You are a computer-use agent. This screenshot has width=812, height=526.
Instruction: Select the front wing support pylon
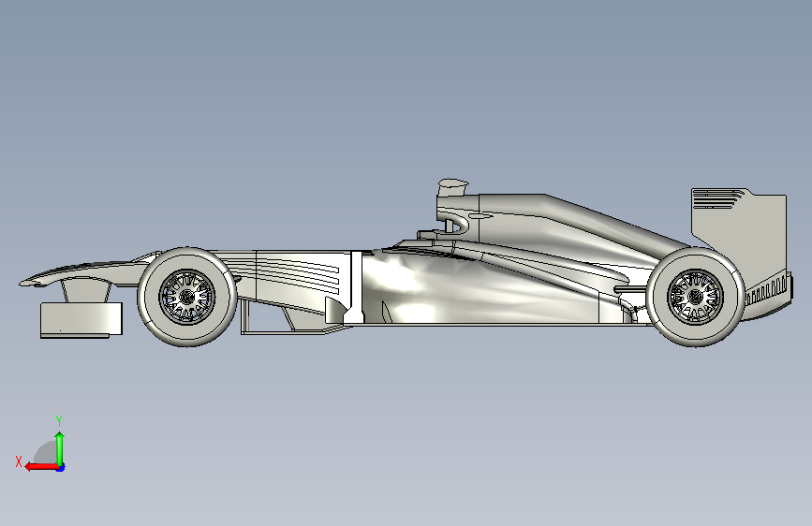click(x=85, y=291)
